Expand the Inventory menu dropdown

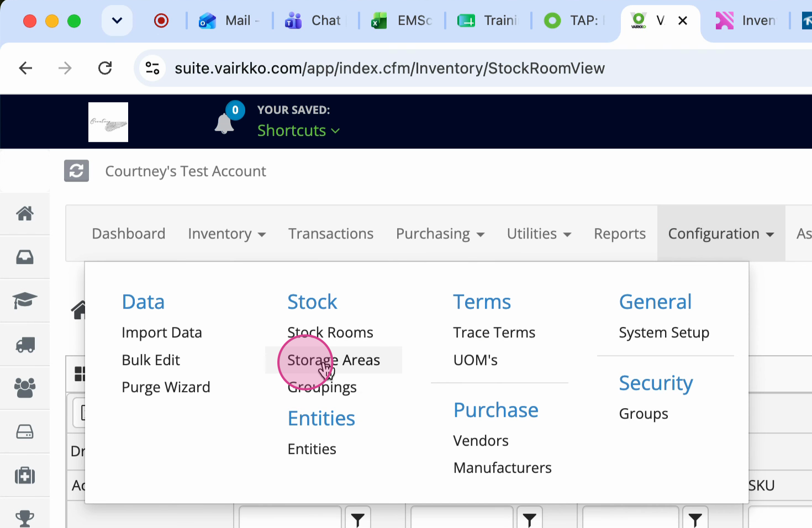point(227,234)
